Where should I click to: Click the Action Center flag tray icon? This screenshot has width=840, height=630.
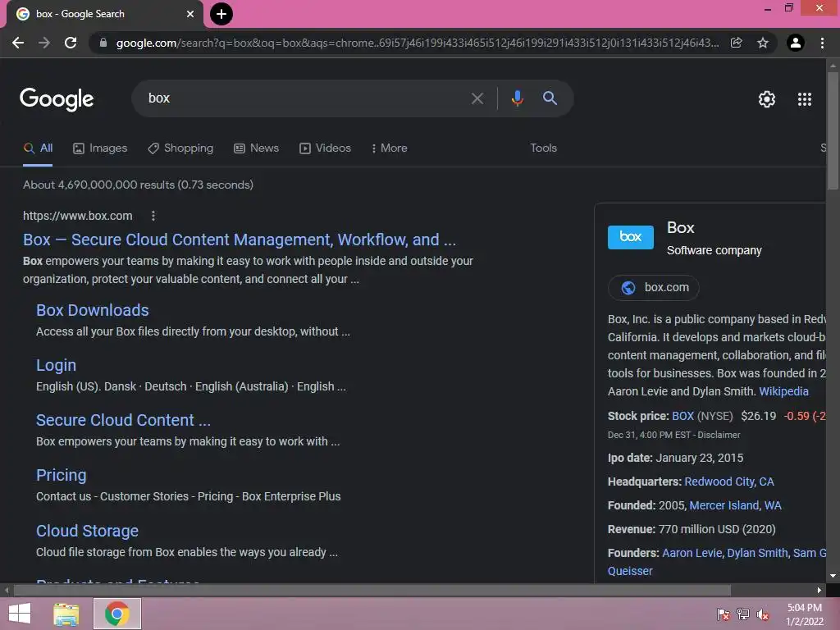[x=724, y=614]
